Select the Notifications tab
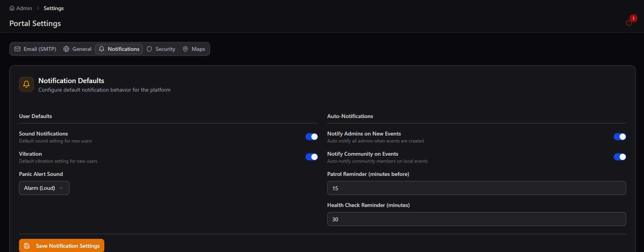644x252 pixels. 119,49
